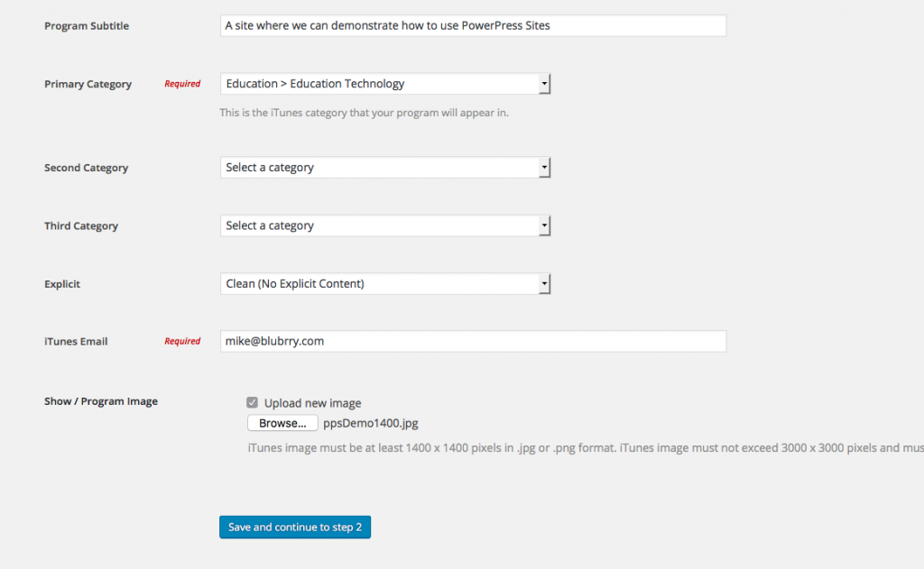Click the Program Subtitle label
This screenshot has height=569, width=924.
(x=87, y=26)
